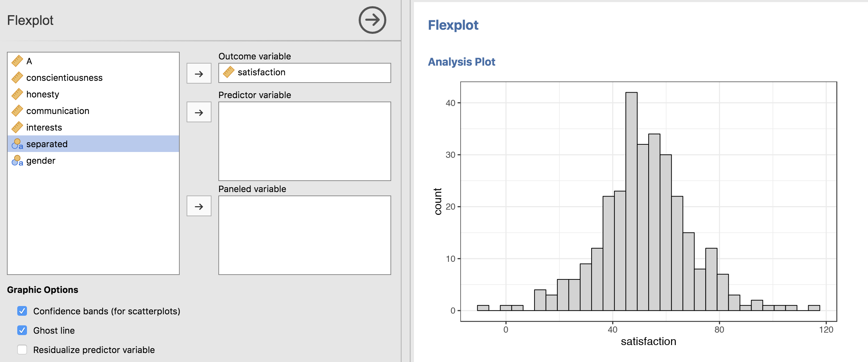
Task: Move variable to Outcome variable with arrow
Action: coord(199,73)
